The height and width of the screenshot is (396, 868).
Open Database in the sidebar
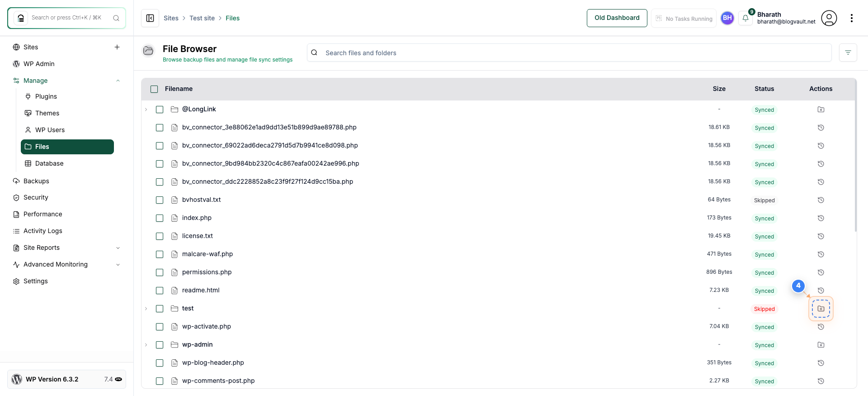click(x=67, y=163)
